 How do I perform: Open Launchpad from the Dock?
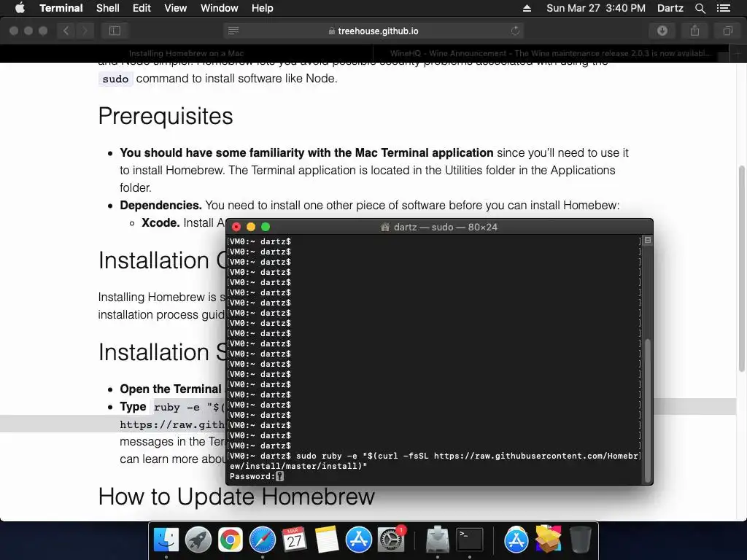click(198, 540)
